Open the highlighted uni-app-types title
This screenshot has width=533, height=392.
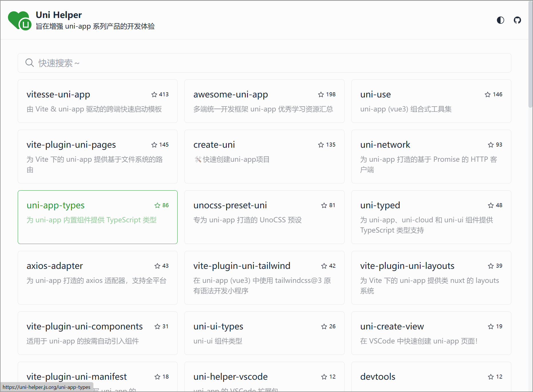[55, 205]
